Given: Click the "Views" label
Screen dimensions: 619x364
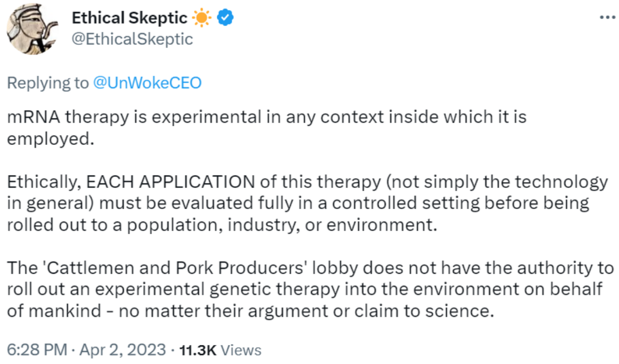Looking at the screenshot, I should click(x=241, y=349).
